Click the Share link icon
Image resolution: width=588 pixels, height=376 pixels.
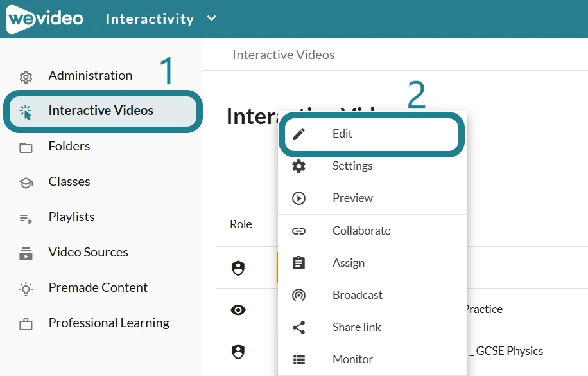pos(299,328)
